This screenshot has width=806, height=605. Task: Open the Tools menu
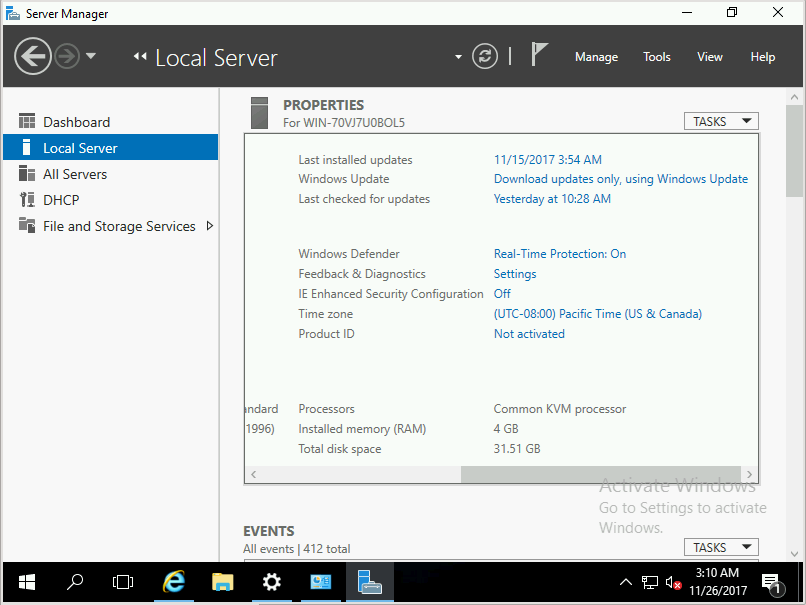tap(656, 57)
